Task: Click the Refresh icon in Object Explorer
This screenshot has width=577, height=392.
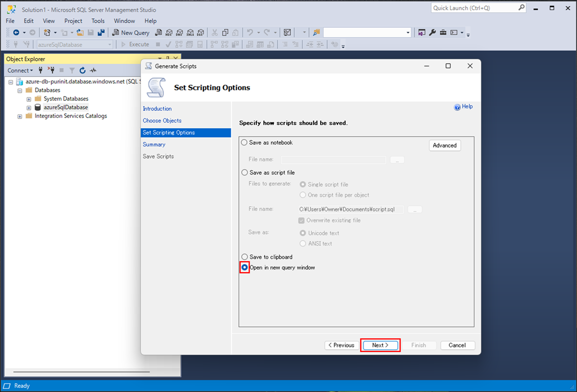Action: [x=83, y=71]
